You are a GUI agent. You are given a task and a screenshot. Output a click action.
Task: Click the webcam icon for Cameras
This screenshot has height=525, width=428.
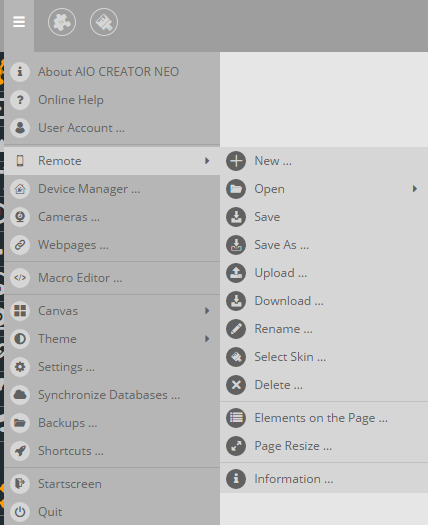click(x=20, y=217)
